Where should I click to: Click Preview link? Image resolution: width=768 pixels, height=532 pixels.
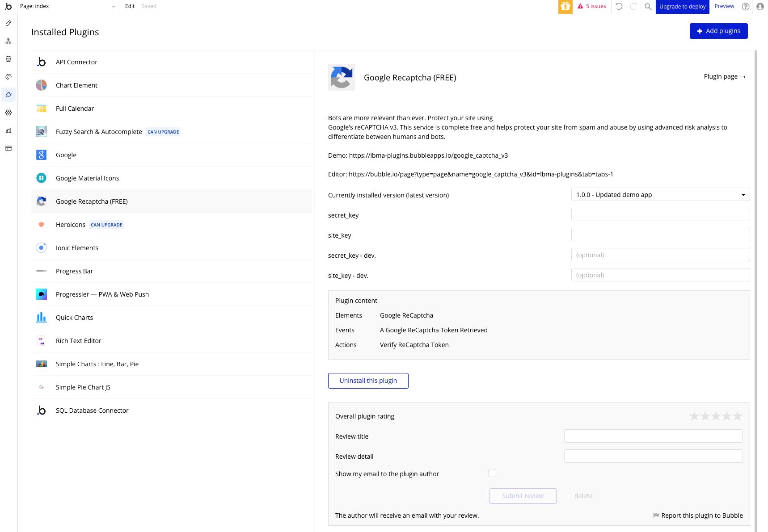(724, 6)
